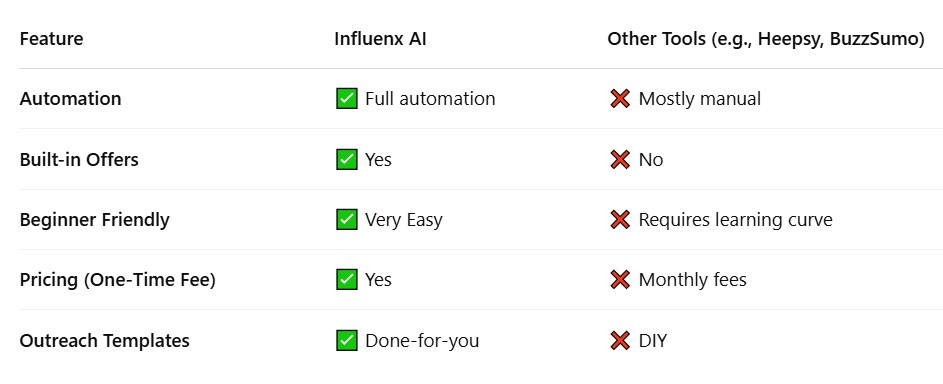Viewport: 943px width, 384px height.
Task: Click the green checkmark beside Very Easy
Action: 346,219
